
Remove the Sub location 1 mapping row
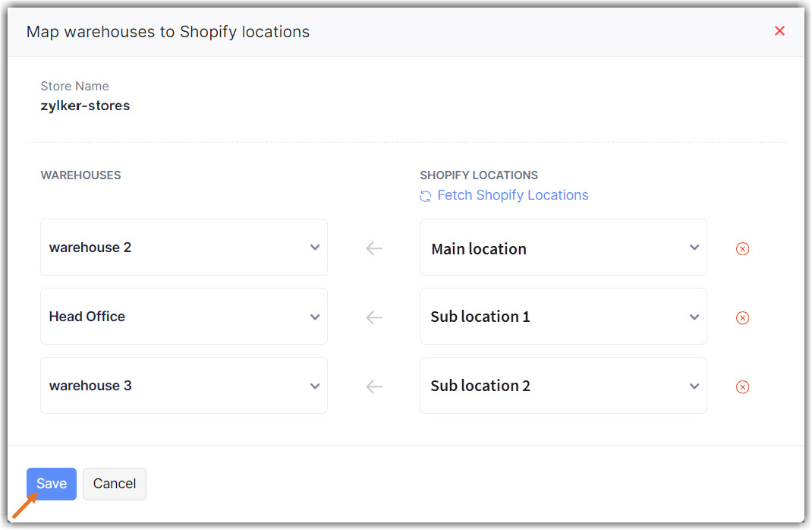pyautogui.click(x=742, y=317)
